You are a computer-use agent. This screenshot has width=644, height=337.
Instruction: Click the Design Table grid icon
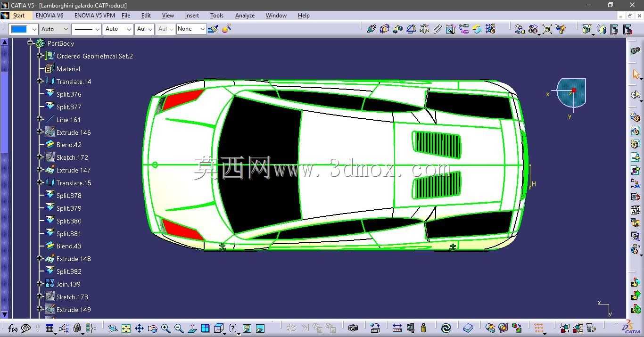click(x=49, y=329)
